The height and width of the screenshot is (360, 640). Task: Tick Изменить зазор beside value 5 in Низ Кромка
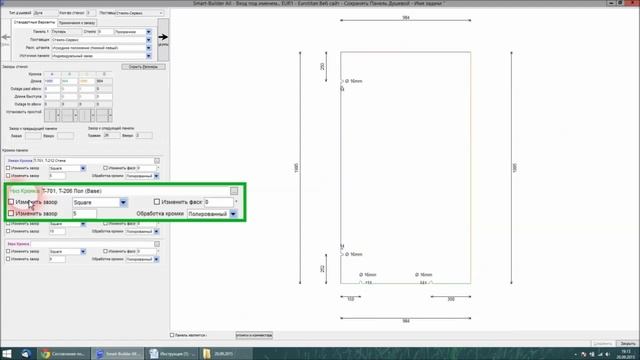tap(11, 213)
